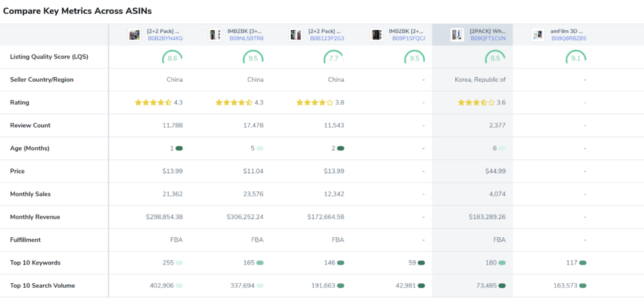Click the $306,252.24 monthly revenue value

245,217
